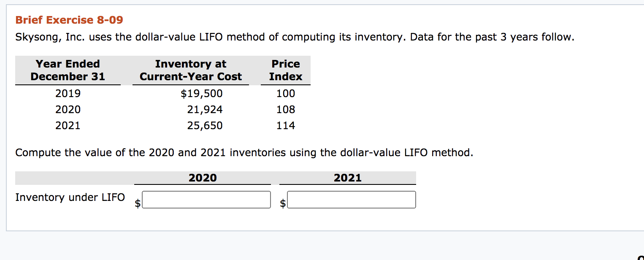
Task: Click the 'Price Index' column header
Action: pyautogui.click(x=286, y=70)
